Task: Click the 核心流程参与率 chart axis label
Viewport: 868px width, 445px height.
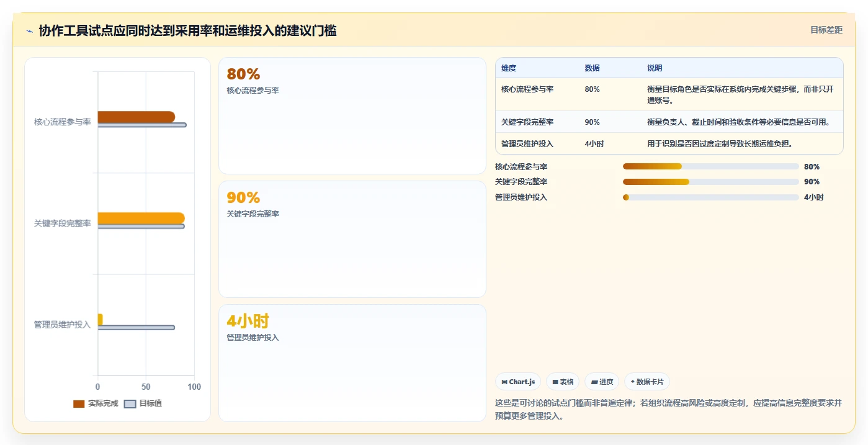Action: point(63,122)
